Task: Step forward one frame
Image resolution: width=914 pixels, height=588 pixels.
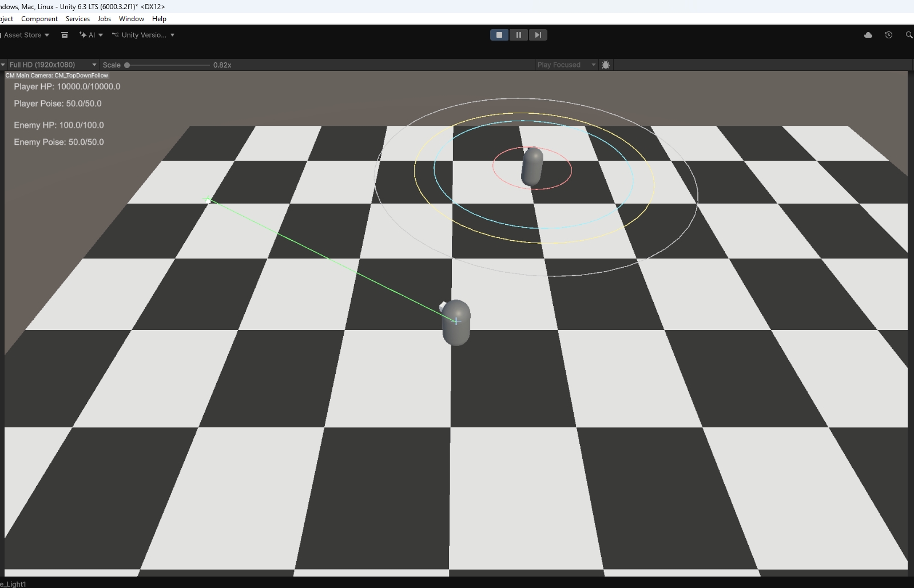Action: pos(538,35)
